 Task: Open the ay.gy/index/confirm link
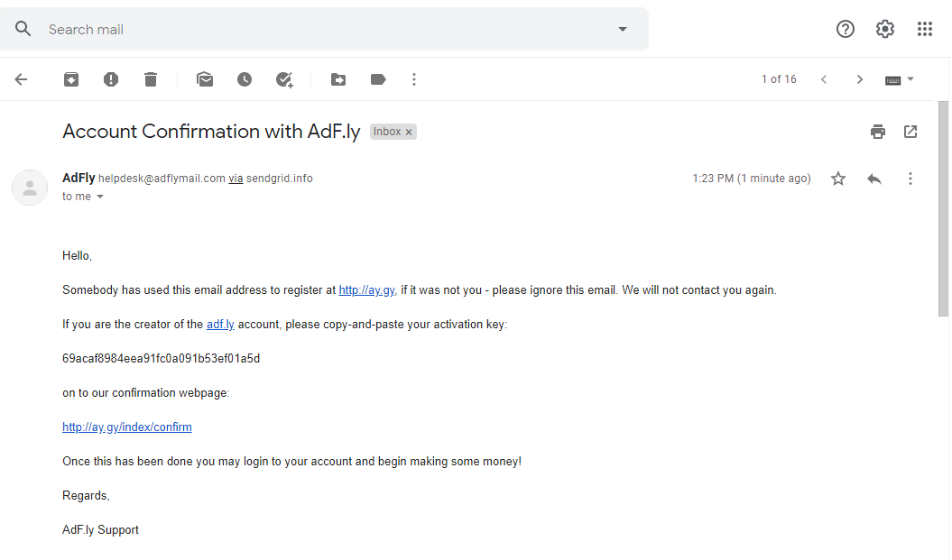click(127, 427)
